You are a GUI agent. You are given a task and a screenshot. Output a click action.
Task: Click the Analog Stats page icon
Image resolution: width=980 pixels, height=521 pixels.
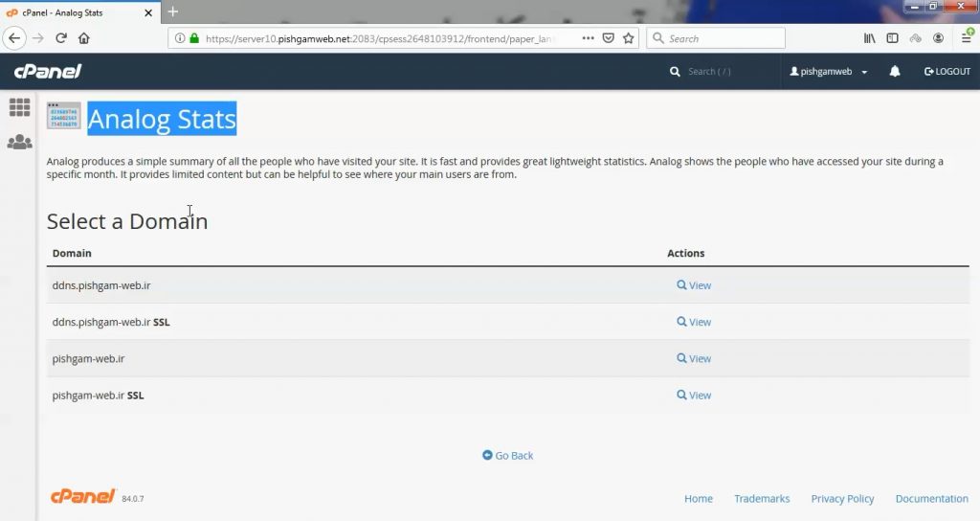pos(64,116)
